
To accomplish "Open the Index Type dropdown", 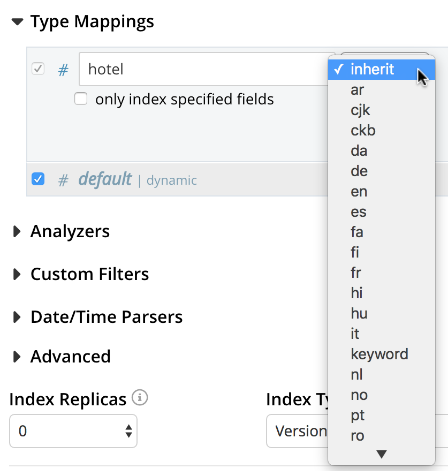I will [297, 430].
